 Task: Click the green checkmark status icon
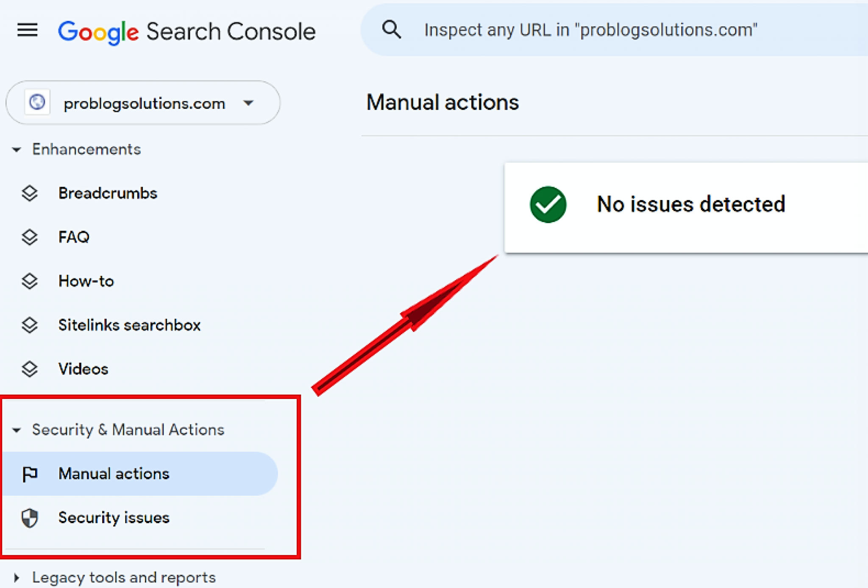click(x=548, y=204)
